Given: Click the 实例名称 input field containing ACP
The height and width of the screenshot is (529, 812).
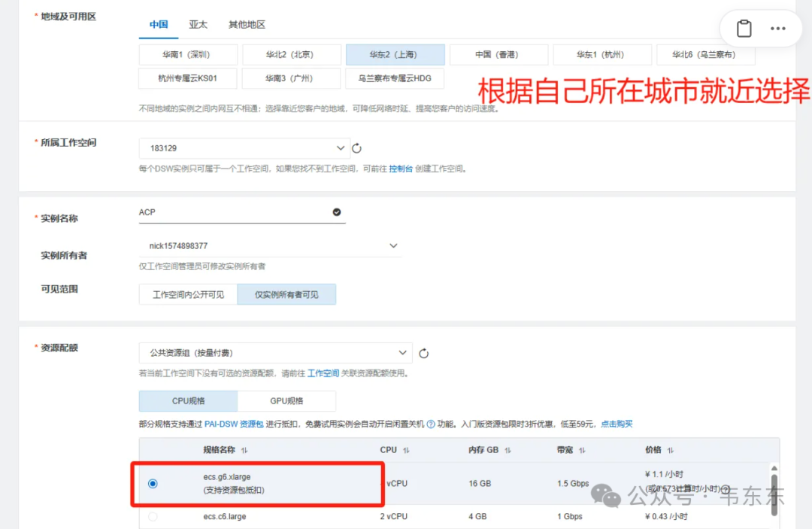Looking at the screenshot, I should pyautogui.click(x=242, y=212).
